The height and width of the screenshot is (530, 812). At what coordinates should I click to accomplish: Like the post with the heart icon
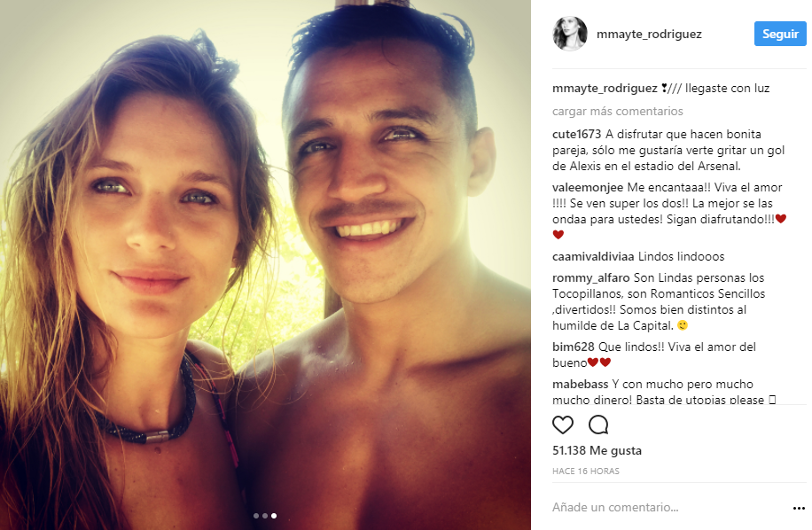pos(562,425)
